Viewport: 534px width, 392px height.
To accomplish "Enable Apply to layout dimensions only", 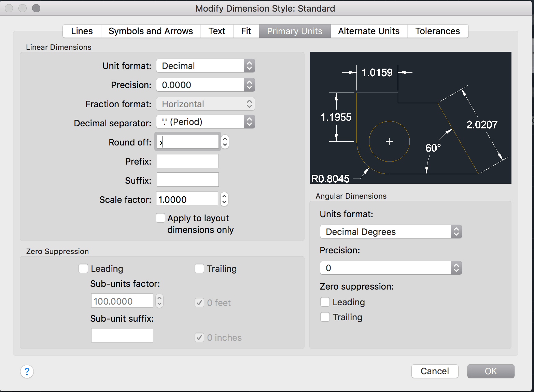I will click(160, 218).
